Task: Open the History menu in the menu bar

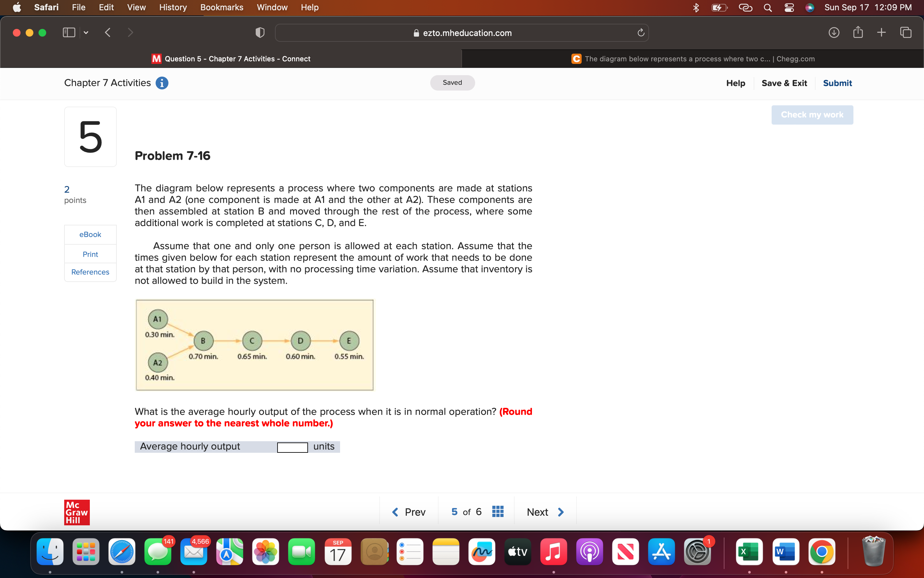Action: pyautogui.click(x=173, y=7)
